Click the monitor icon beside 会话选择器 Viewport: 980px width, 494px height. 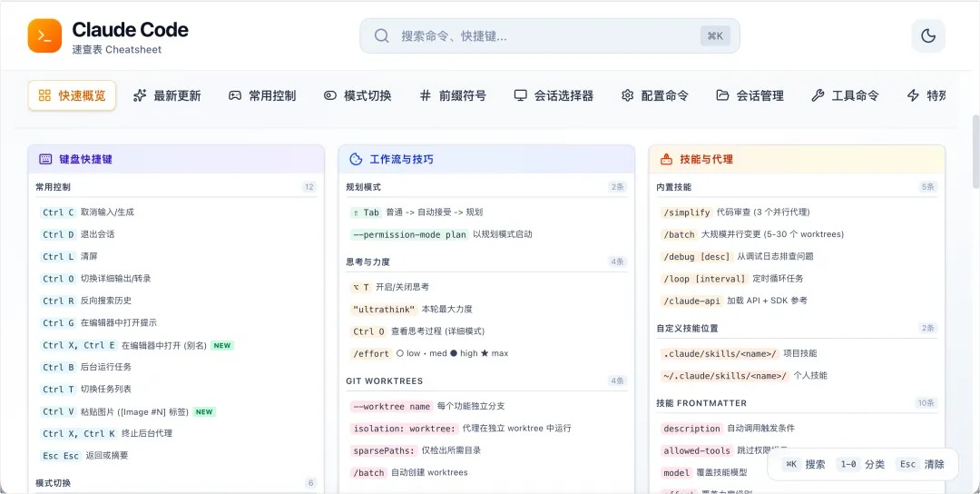tap(520, 95)
